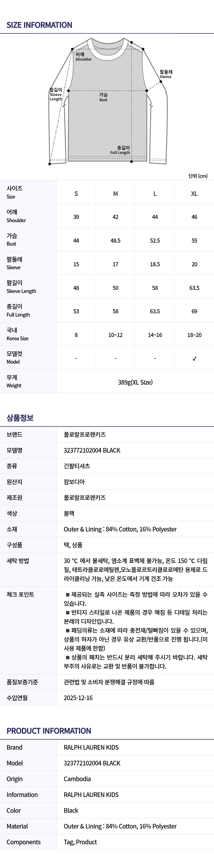Select the Cambodia origin value
Image resolution: width=214 pixels, height=868 pixels.
coord(77,779)
